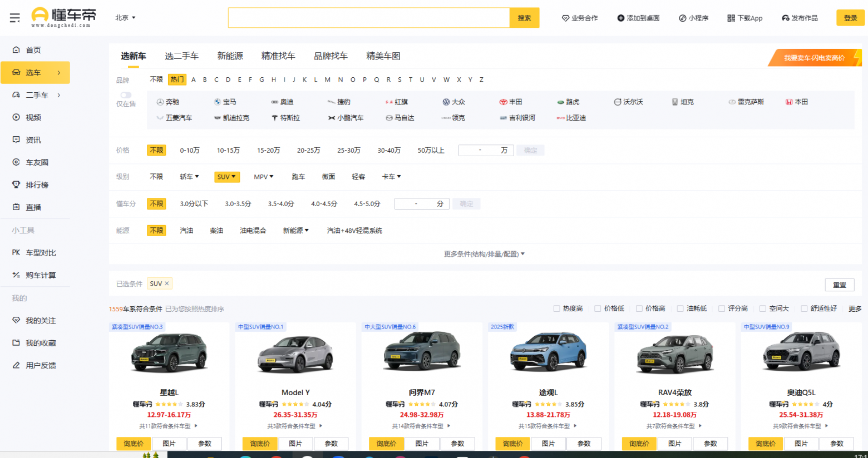Check the 油耗低 sort checkbox
The width and height of the screenshot is (868, 458).
tap(680, 308)
